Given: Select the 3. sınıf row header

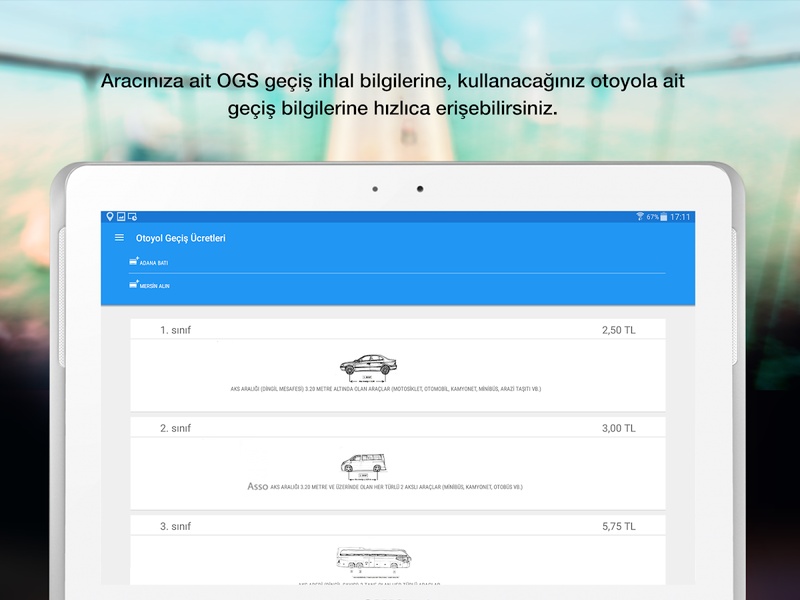Looking at the screenshot, I should 398,526.
